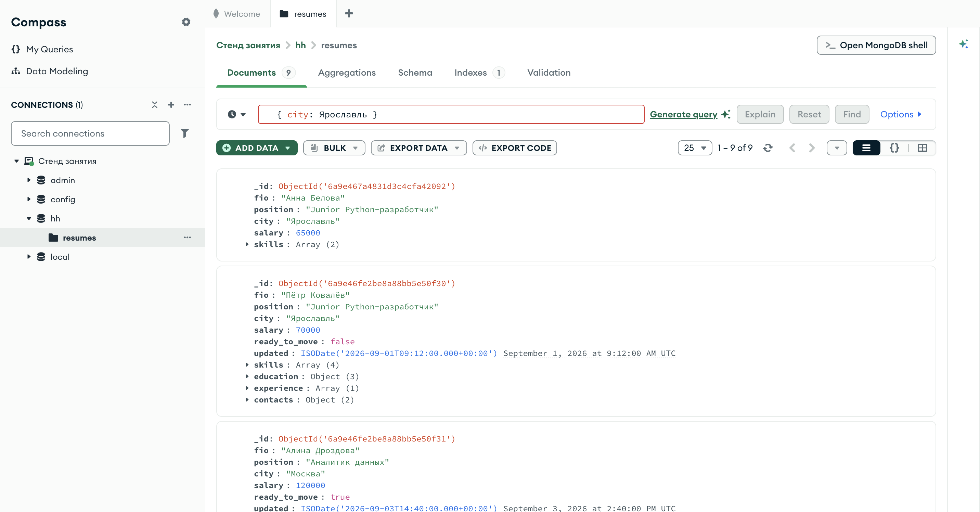Open MongoDB shell
Screen dimensions: 980x512
(876, 45)
